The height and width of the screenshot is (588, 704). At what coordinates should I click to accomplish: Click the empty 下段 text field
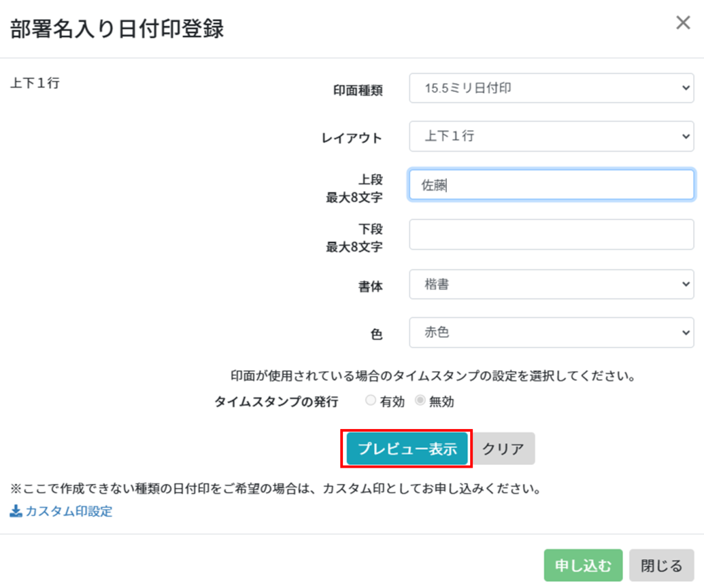coord(551,235)
